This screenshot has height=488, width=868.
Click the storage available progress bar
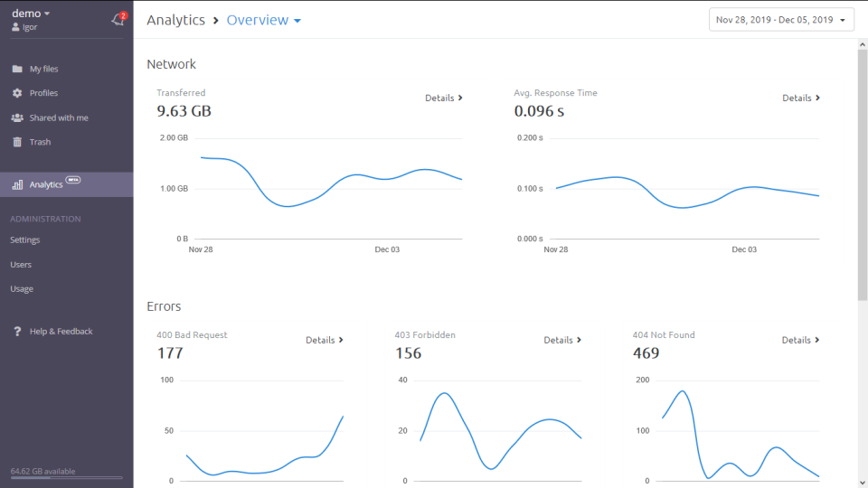66,478
